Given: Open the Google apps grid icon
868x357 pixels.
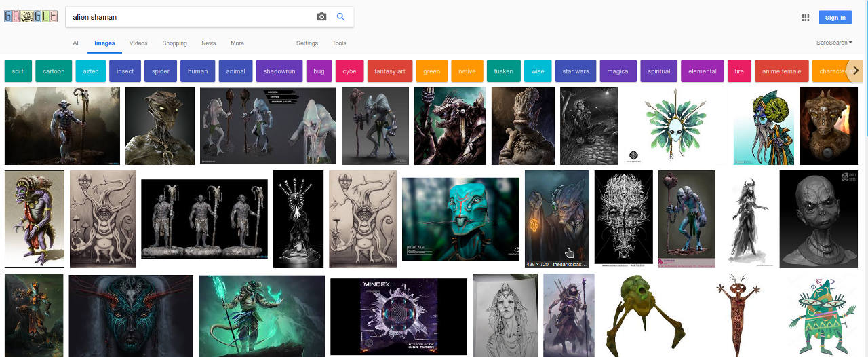Looking at the screenshot, I should (806, 18).
